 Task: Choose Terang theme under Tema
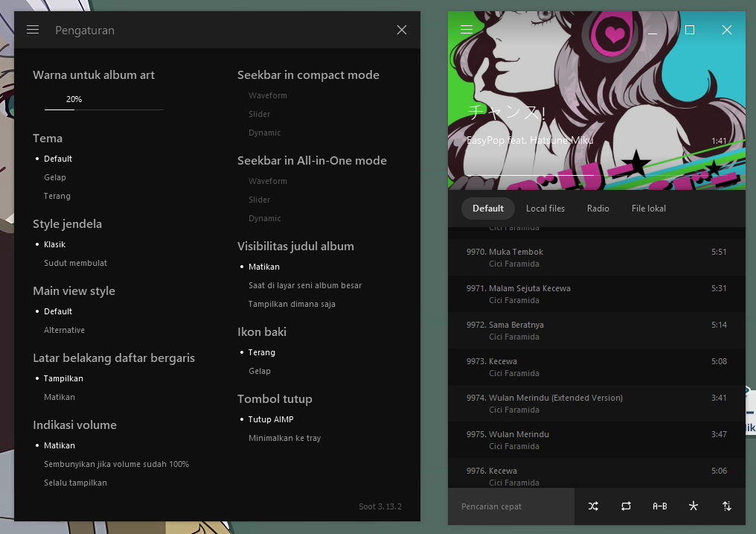coord(57,196)
